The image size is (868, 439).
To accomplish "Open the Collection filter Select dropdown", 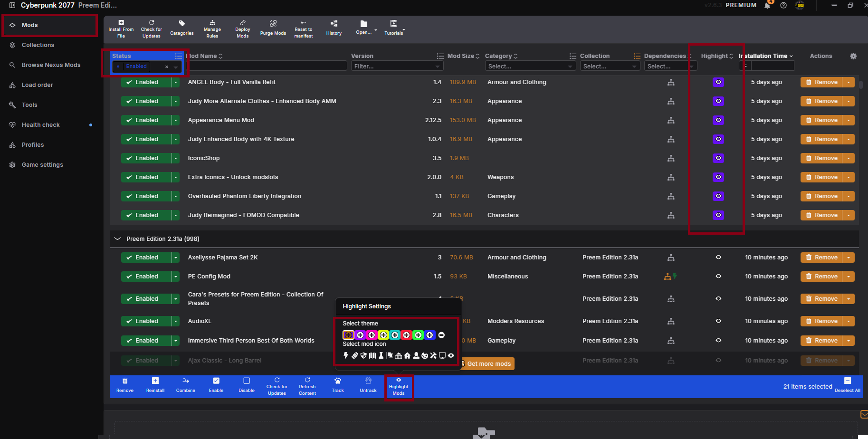I will [610, 67].
